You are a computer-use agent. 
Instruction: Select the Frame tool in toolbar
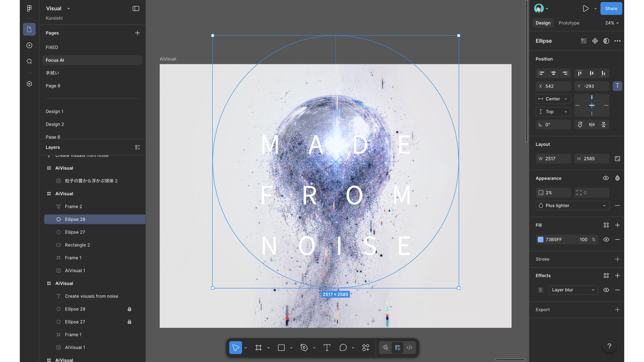tap(258, 348)
